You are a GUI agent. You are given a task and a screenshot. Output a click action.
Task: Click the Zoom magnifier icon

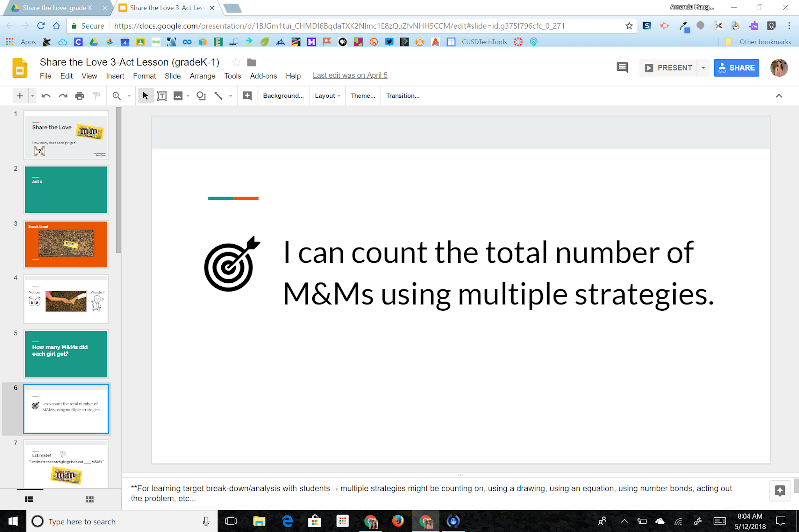[x=117, y=96]
